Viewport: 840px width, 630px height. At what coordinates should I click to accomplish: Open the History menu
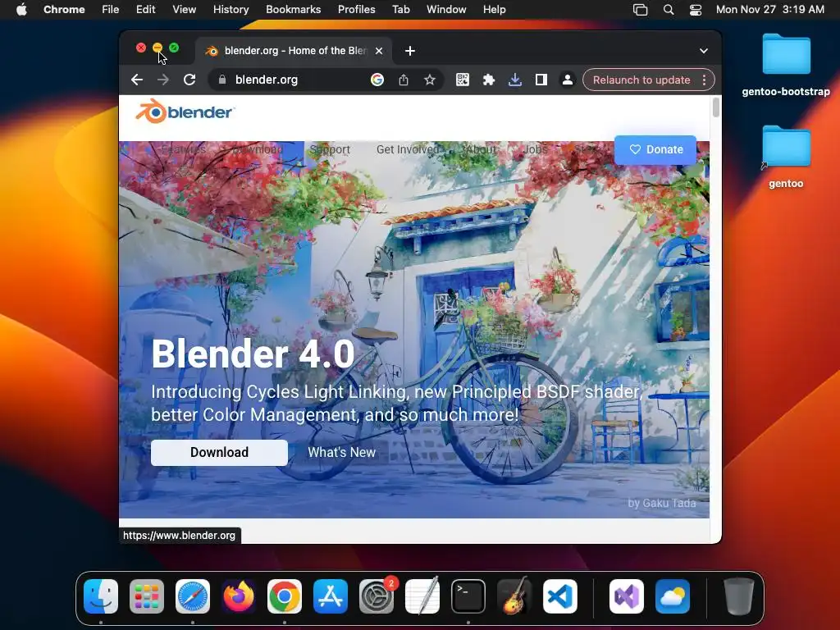(231, 10)
